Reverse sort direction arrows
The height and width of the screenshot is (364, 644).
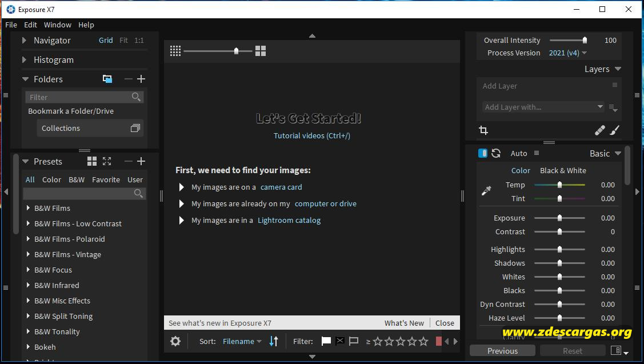click(274, 341)
